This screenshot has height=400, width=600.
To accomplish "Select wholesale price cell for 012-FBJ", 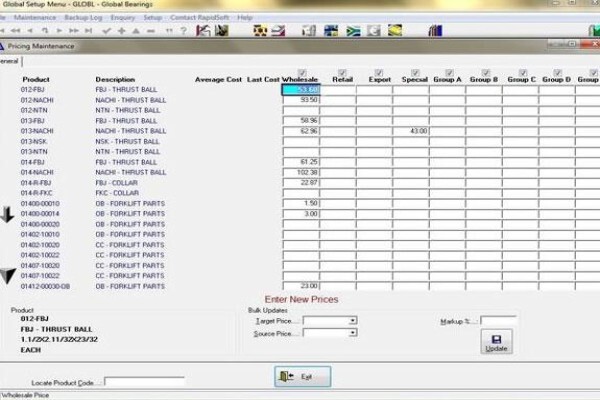I will point(301,90).
